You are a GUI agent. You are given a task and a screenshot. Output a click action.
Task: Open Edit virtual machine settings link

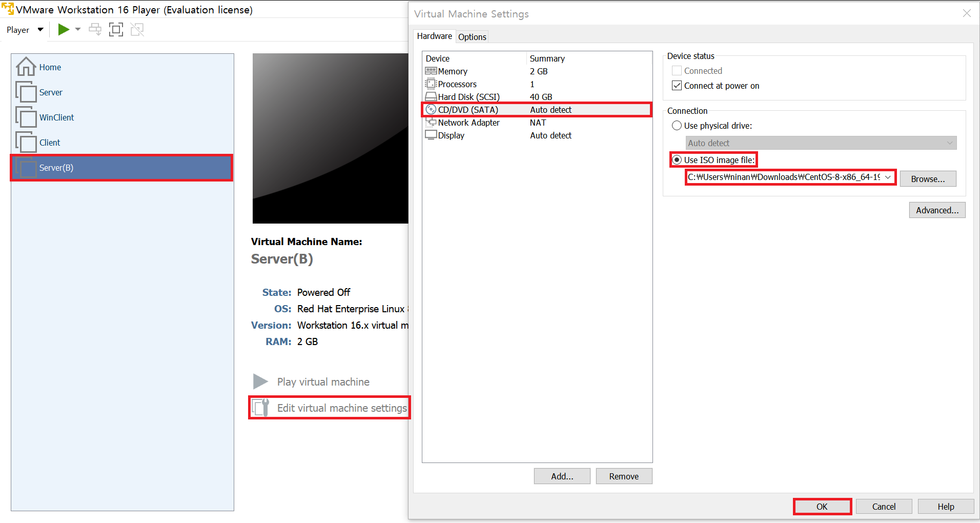click(x=342, y=408)
